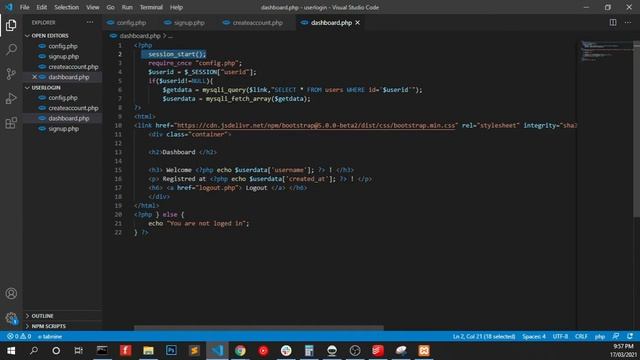This screenshot has width=640, height=360.
Task: Click the tabnine status bar item
Action: (50, 336)
